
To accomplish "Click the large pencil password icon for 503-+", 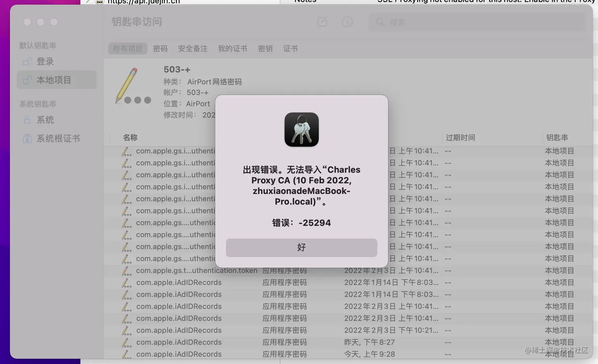I will (x=133, y=86).
